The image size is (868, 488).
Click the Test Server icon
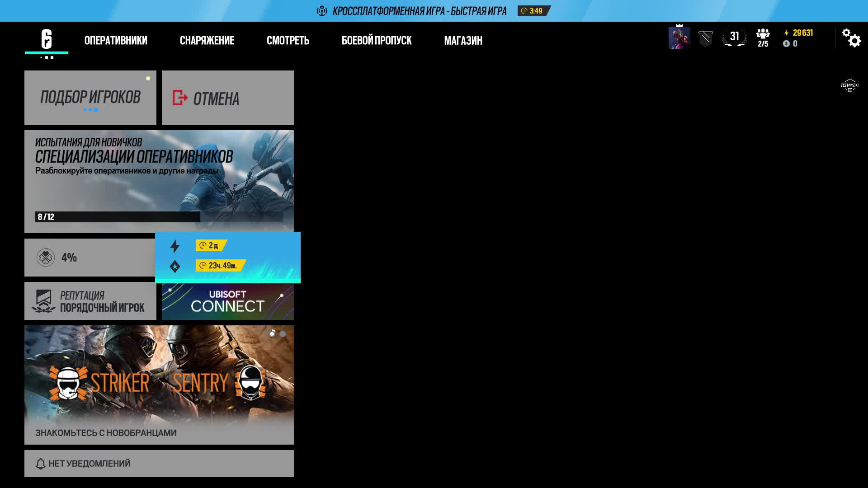(x=849, y=85)
